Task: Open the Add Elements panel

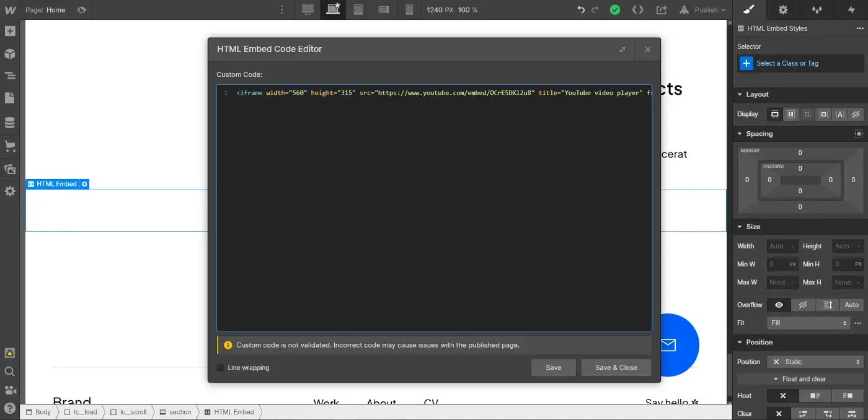Action: [10, 30]
